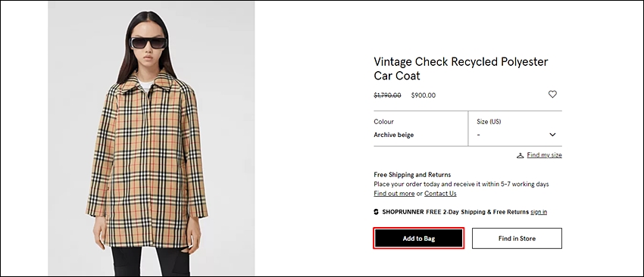Viewport: 644px width, 277px height.
Task: Click the Colour label
Action: pyautogui.click(x=383, y=122)
